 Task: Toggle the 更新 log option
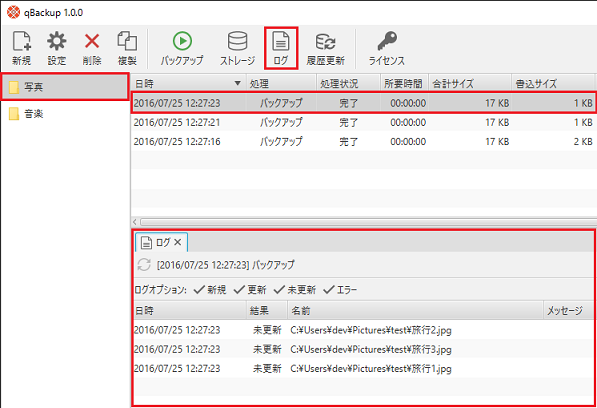click(250, 290)
